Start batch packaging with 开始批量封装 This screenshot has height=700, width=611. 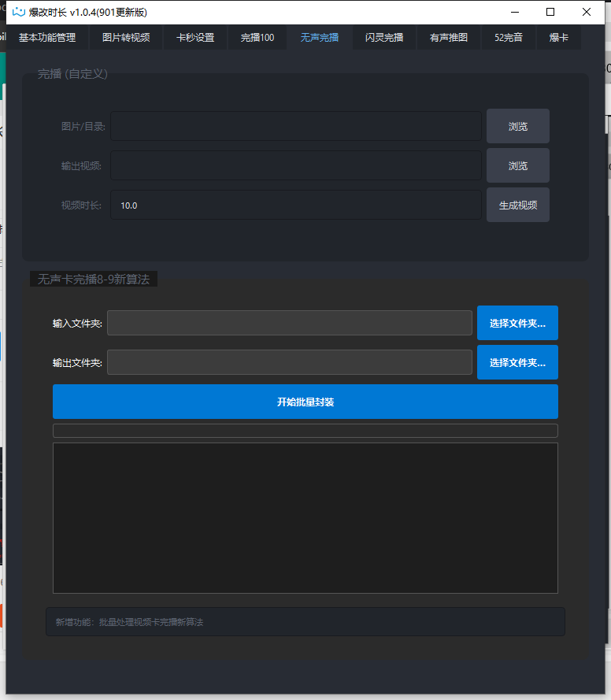point(305,402)
